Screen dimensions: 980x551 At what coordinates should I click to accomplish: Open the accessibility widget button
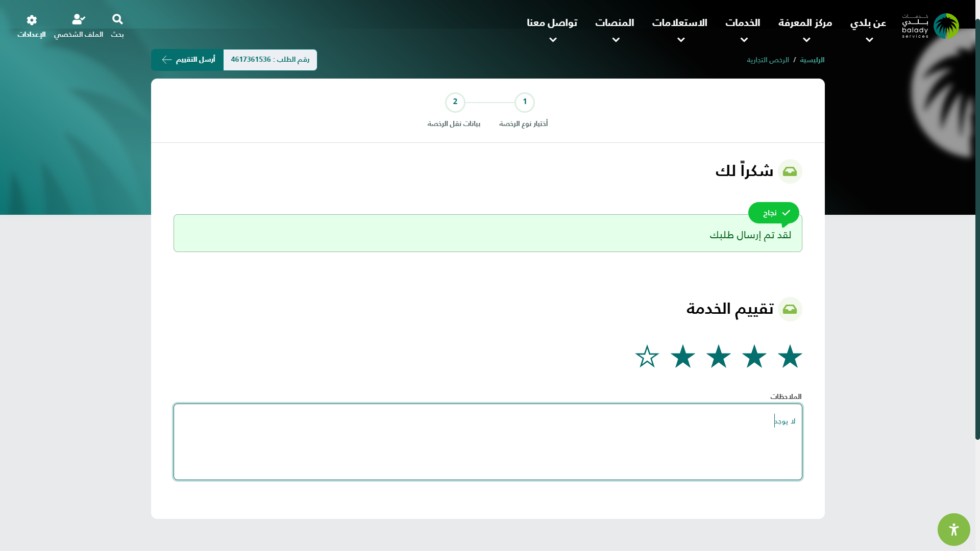tap(953, 530)
